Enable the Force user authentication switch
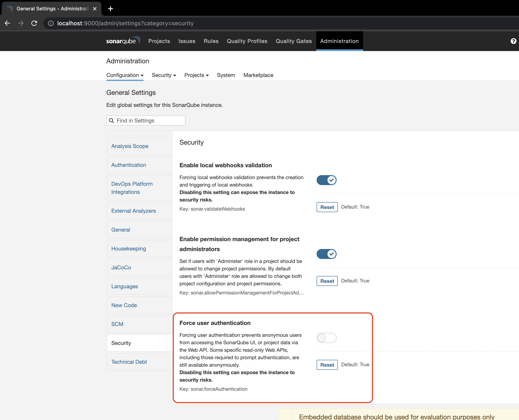Screen dimensions: 519x420 click(x=326, y=338)
